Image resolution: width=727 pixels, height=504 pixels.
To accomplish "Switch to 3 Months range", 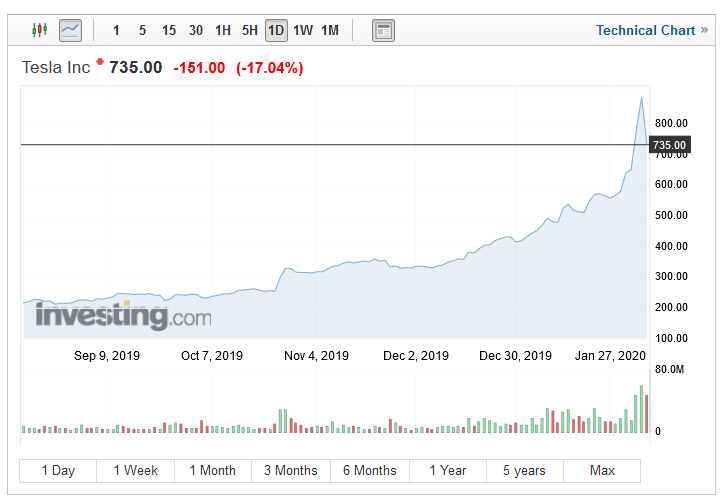I will click(291, 471).
